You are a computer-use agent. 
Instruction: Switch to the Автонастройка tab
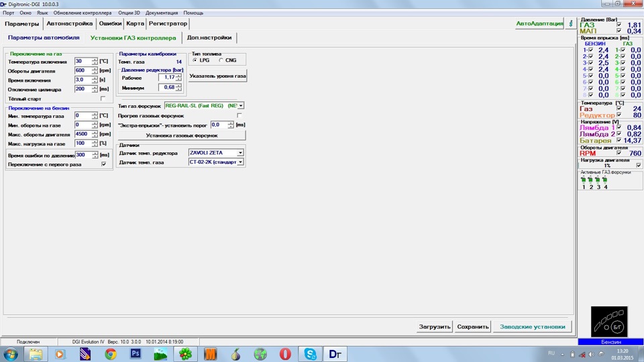coord(69,23)
